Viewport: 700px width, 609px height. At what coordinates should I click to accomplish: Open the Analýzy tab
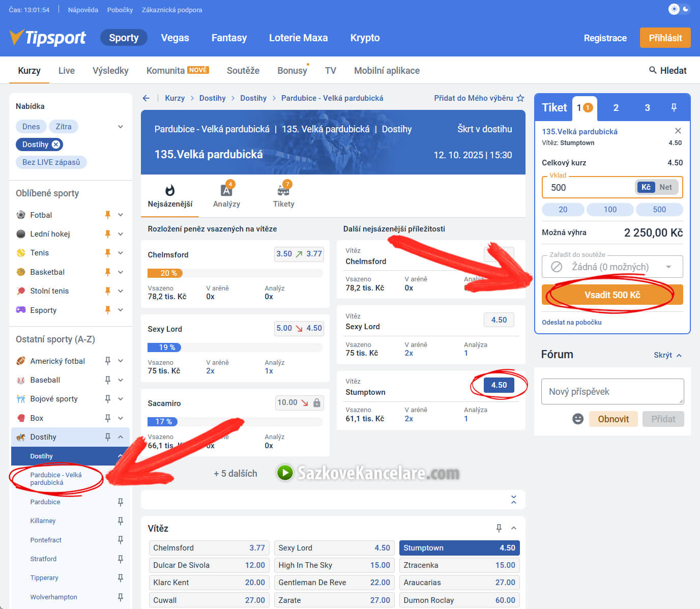(226, 195)
